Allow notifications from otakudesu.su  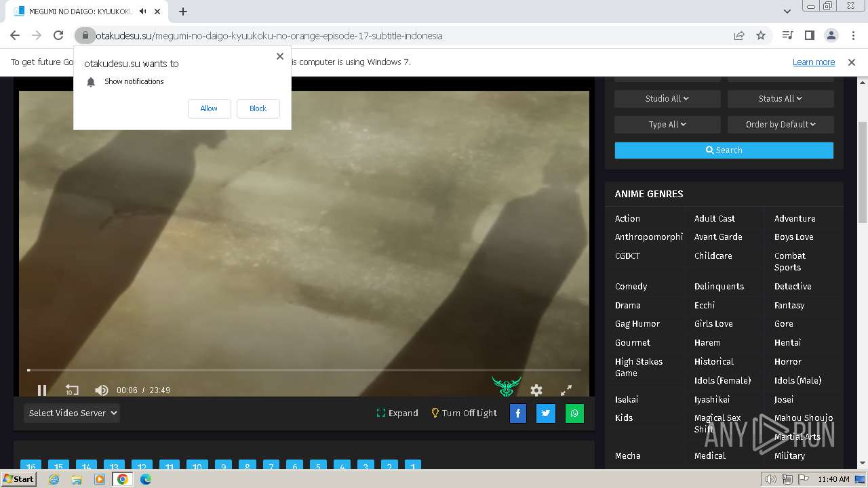209,108
